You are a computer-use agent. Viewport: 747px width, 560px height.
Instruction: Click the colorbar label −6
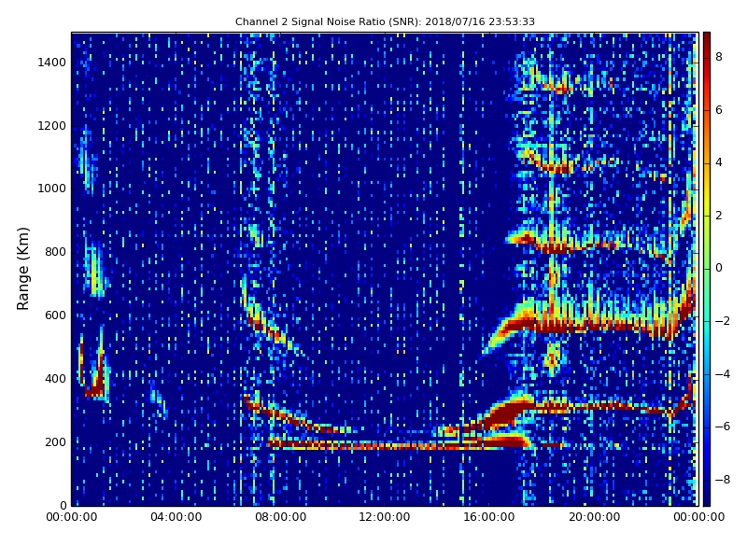[x=723, y=427]
